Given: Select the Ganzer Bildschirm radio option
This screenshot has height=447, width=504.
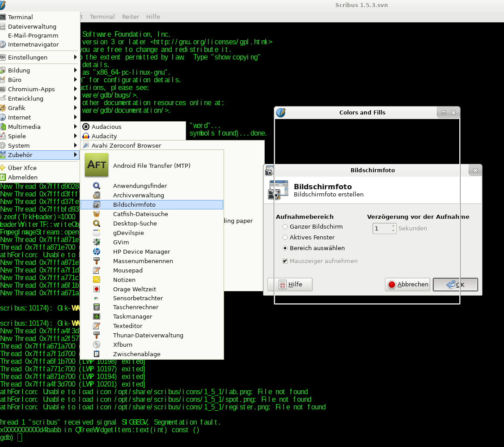Looking at the screenshot, I should click(x=285, y=227).
